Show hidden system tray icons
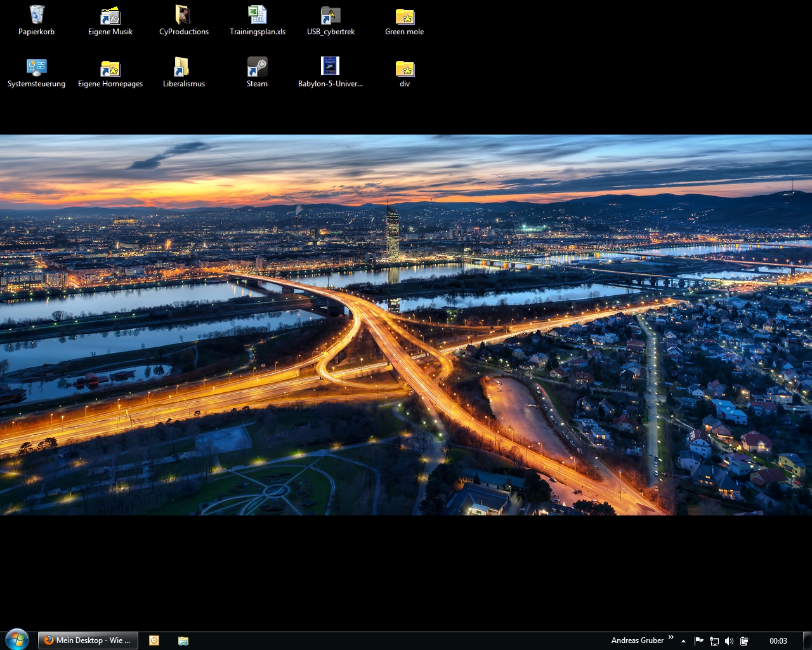The width and height of the screenshot is (812, 650). click(x=683, y=641)
